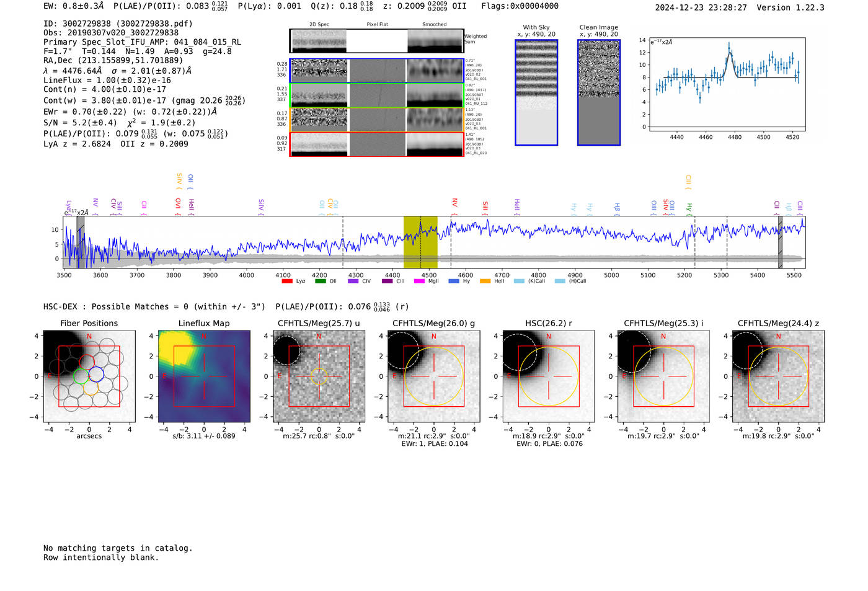
Task: Click the blue fiber circle in Fiber Positions
Action: click(x=96, y=375)
